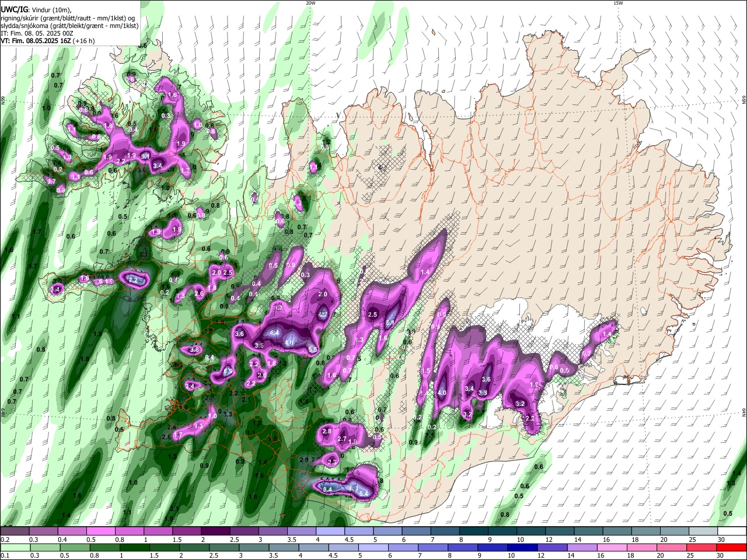
Task: Click the '3.8' precipitation value on the map
Action: click(x=194, y=349)
